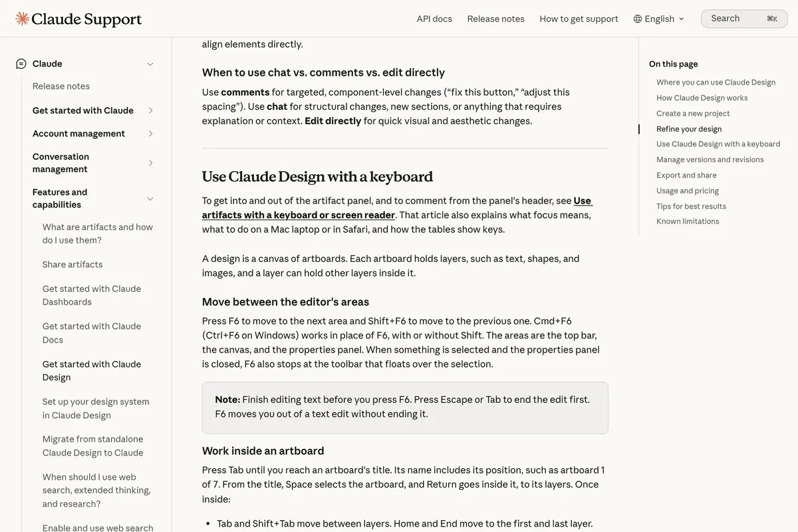Select Features and capabilities sidebar item
Screen dimensions: 798x532
(x=60, y=199)
